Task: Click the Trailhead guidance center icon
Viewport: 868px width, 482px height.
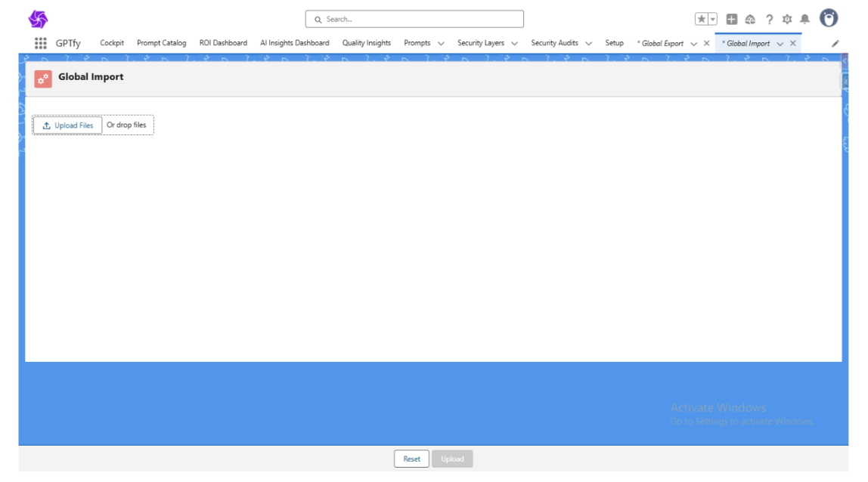Action: (750, 20)
